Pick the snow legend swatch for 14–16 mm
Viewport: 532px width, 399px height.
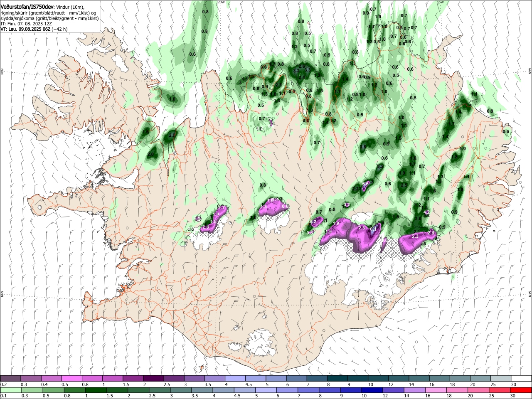[419, 378]
